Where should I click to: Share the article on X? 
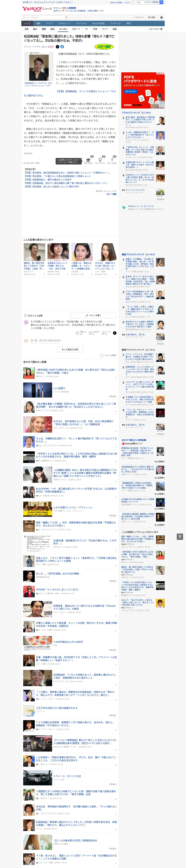pos(57,47)
